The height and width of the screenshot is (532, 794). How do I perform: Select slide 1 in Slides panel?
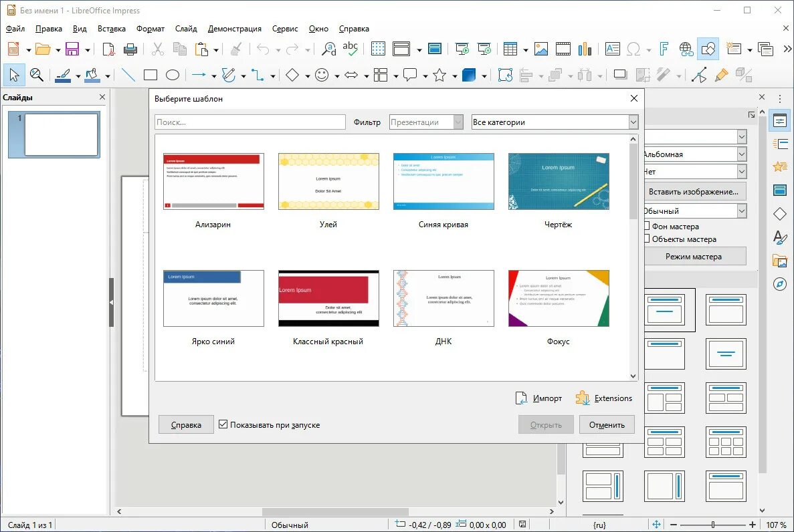tap(54, 134)
